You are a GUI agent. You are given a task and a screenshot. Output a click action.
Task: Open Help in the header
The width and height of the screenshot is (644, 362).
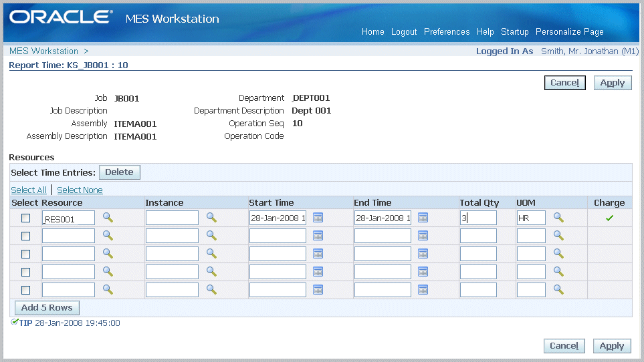[485, 32]
